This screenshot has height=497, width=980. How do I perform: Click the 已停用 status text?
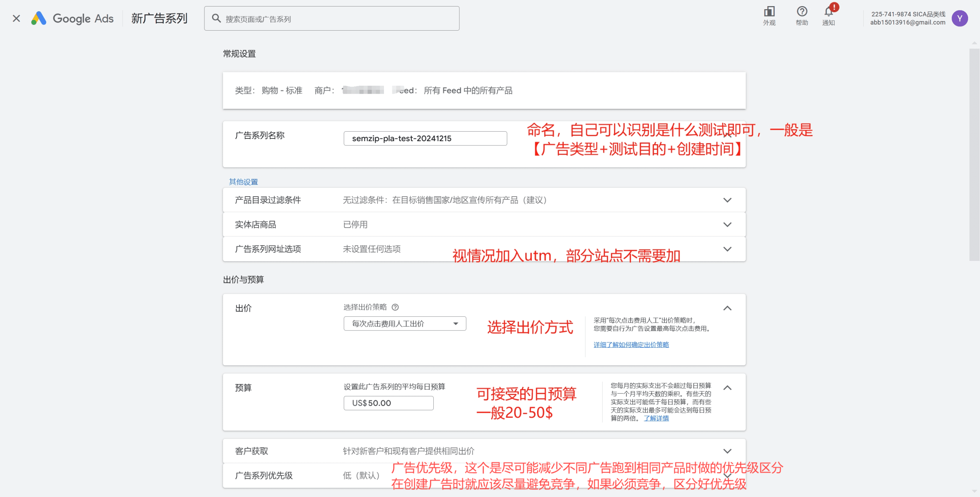coord(355,225)
